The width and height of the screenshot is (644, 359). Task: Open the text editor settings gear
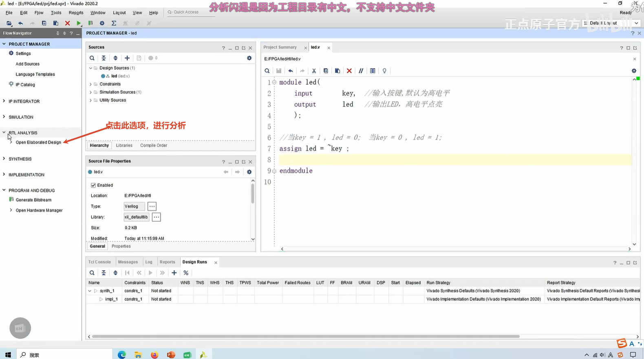point(634,71)
